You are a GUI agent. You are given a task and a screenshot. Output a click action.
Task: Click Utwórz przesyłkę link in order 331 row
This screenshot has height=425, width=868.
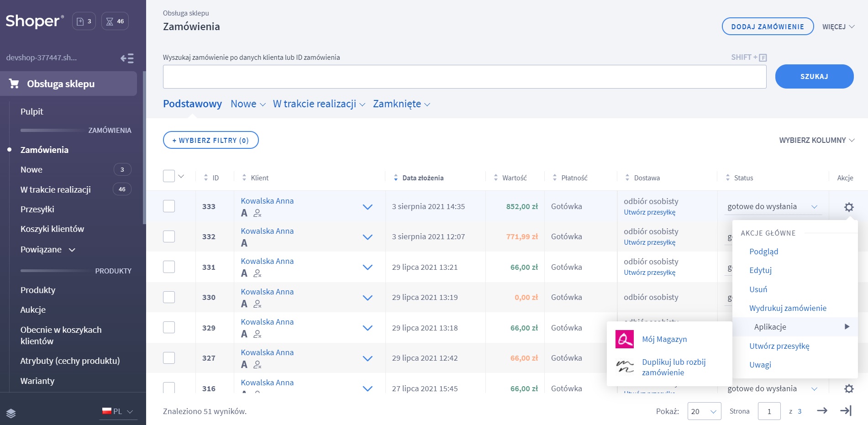click(x=649, y=273)
